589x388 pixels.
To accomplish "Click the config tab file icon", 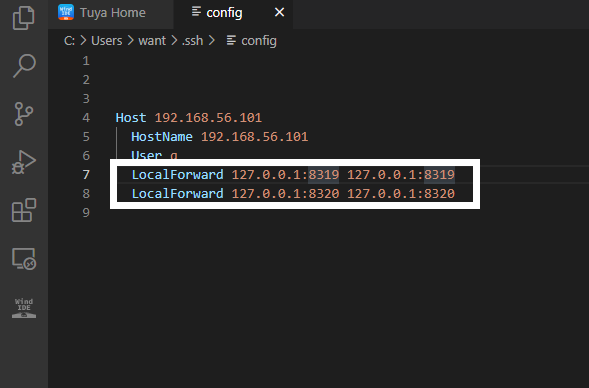I will coord(196,11).
